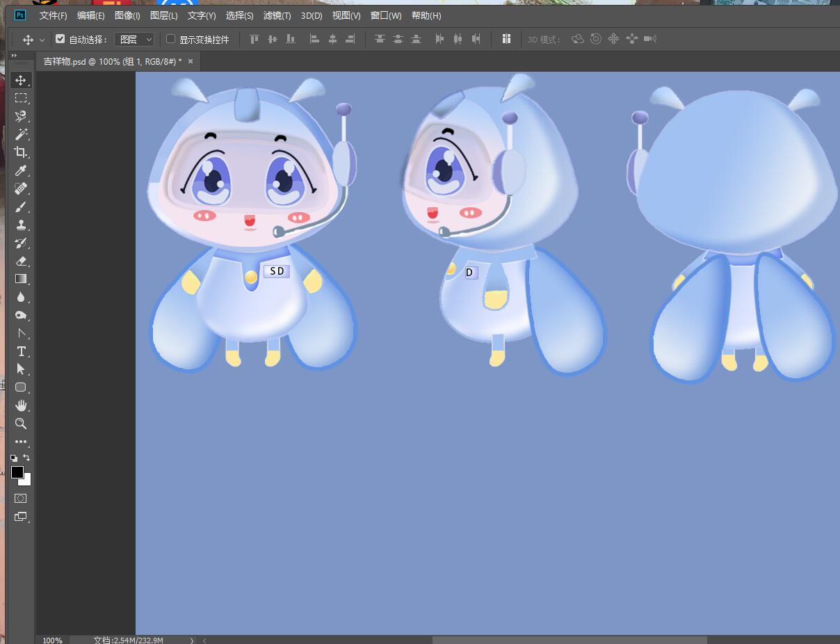840x644 pixels.
Task: Select the Brush tool
Action: [21, 207]
